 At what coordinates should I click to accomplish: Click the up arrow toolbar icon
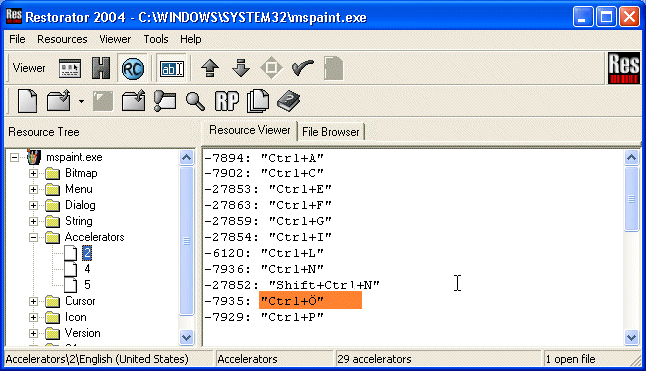click(210, 68)
